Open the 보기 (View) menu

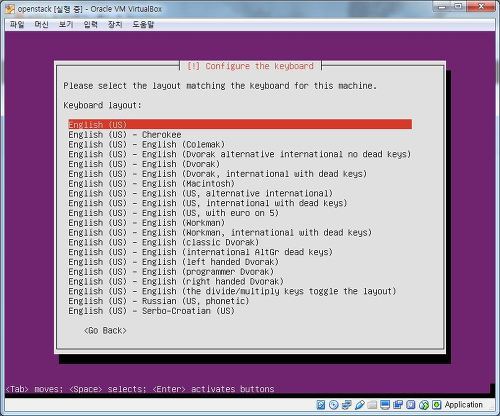coord(66,24)
